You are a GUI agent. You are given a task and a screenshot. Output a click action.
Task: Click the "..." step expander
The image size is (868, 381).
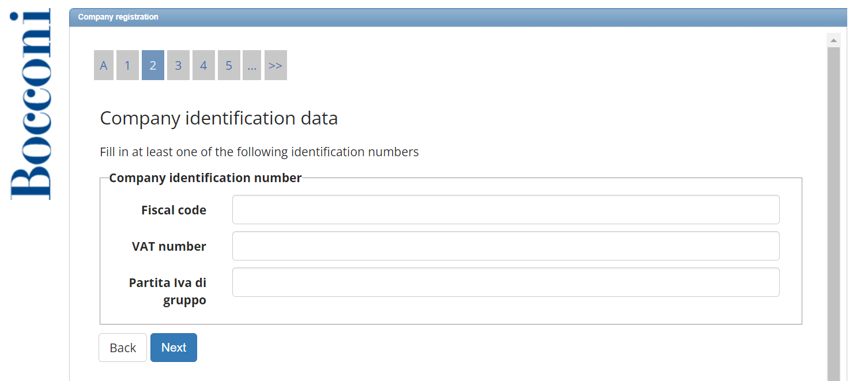[252, 65]
